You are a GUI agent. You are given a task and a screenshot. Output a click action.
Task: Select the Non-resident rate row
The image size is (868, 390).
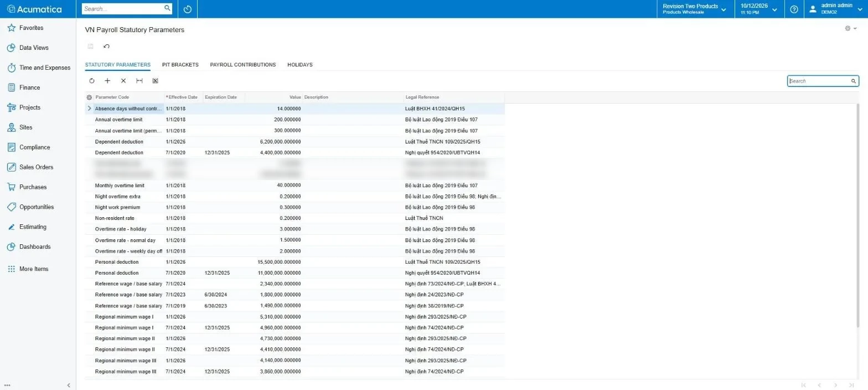(x=295, y=218)
